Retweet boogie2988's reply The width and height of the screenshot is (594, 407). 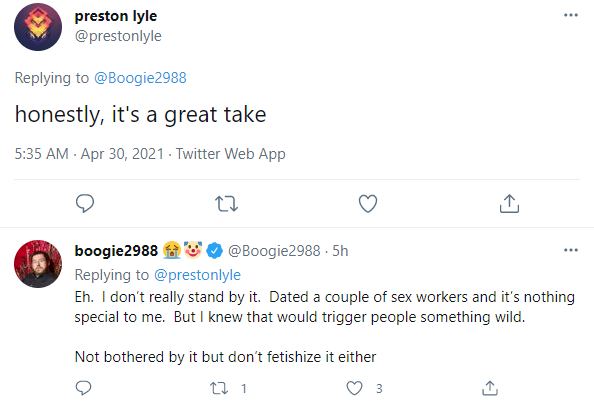(219, 388)
